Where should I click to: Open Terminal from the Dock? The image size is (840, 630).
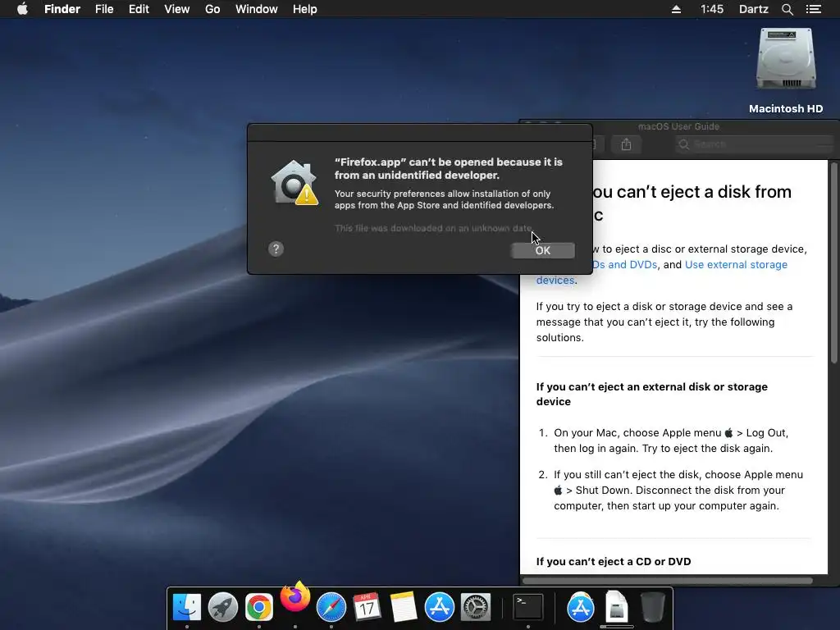point(528,608)
